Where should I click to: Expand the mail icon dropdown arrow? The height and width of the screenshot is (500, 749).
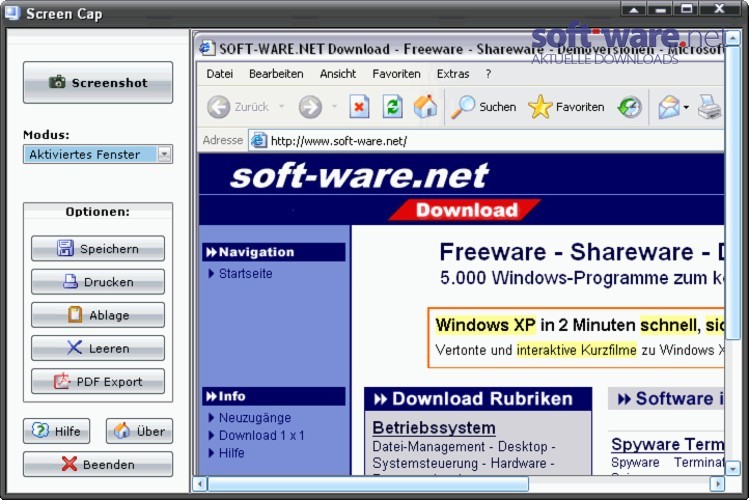click(x=686, y=107)
